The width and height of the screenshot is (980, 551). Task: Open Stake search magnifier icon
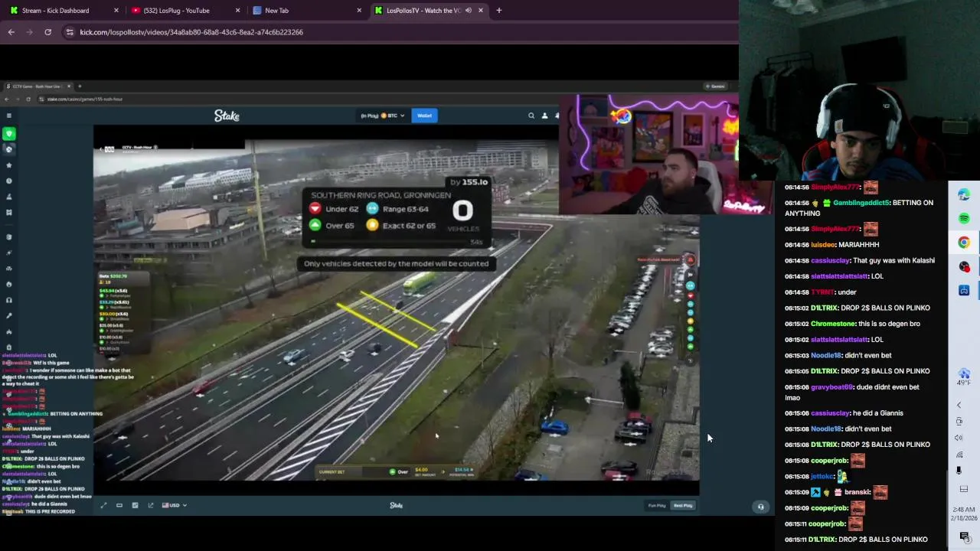[x=531, y=116]
